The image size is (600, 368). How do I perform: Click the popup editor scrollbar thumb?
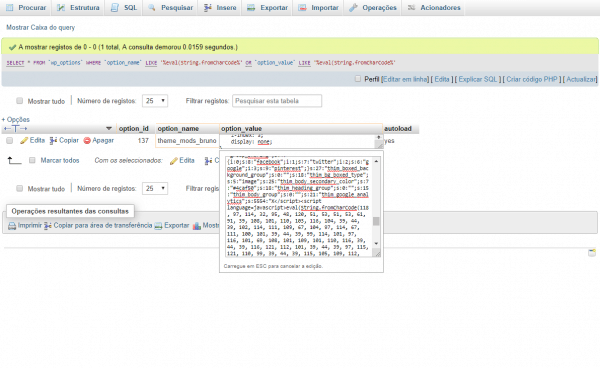[x=376, y=221]
